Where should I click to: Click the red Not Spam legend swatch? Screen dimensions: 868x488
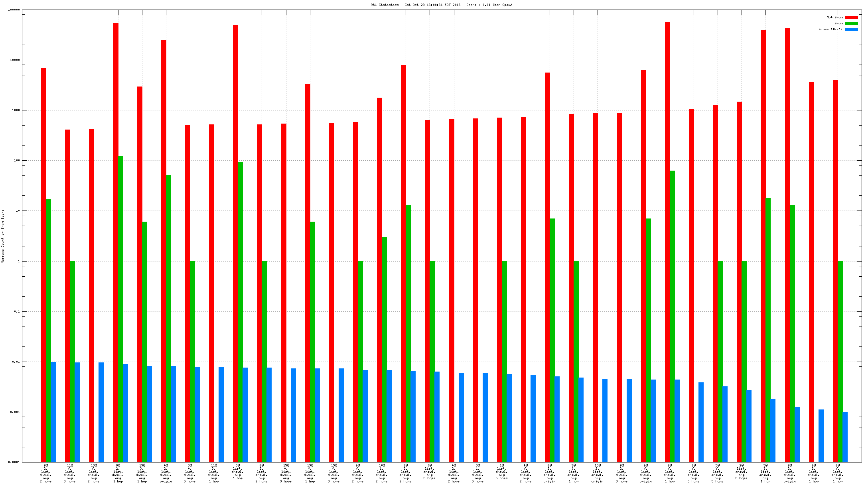click(851, 17)
